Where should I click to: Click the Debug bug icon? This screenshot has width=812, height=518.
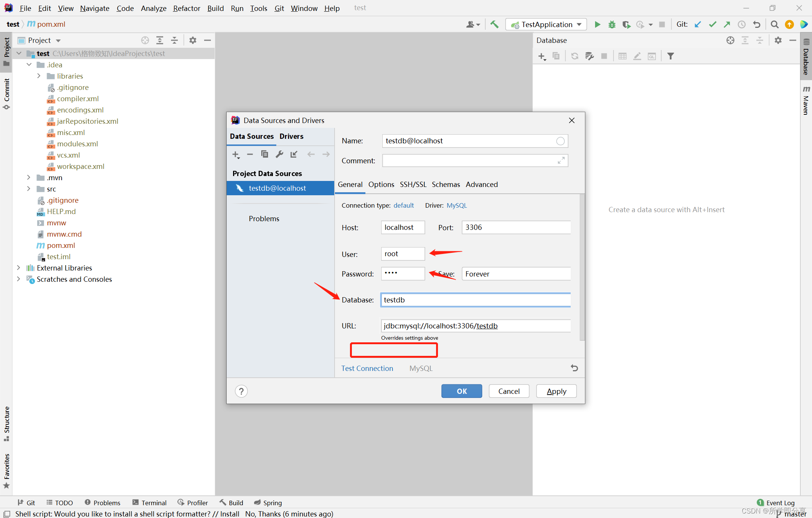point(612,24)
